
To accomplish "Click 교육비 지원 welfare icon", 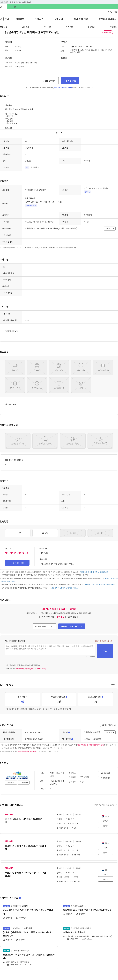I will [x=81, y=367].
